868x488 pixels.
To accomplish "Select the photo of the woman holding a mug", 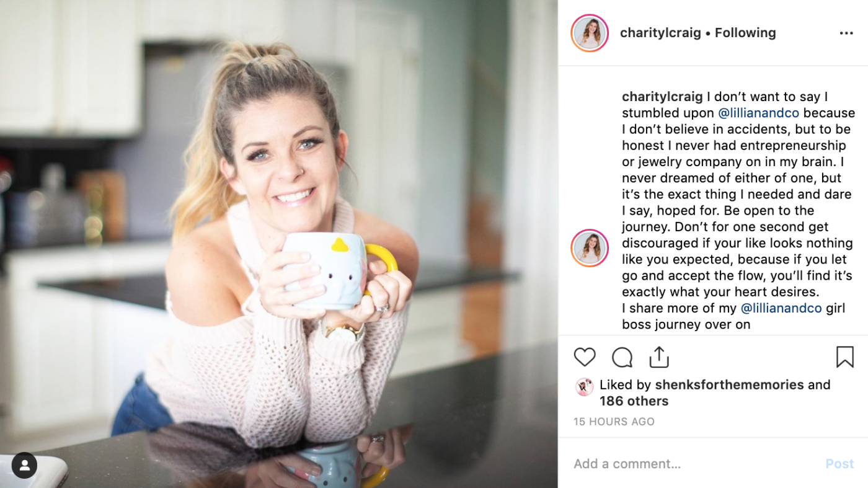I will pyautogui.click(x=278, y=244).
